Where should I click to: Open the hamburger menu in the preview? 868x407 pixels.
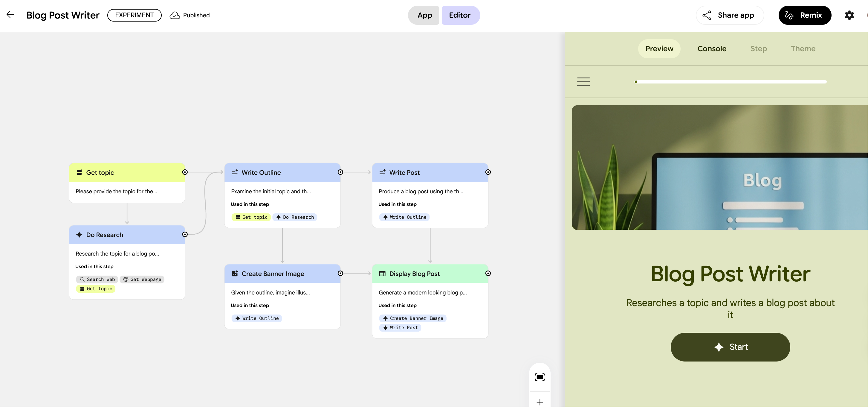tap(583, 81)
